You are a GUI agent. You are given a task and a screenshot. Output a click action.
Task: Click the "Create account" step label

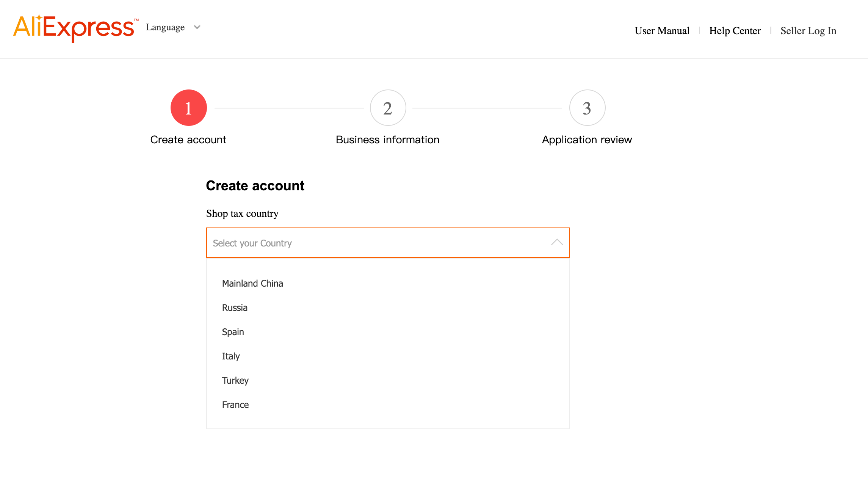(x=188, y=140)
